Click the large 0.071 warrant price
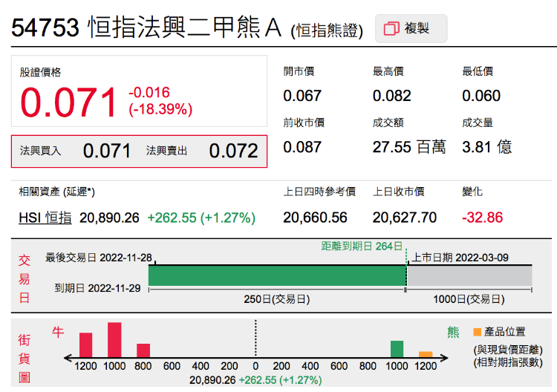557x392 pixels. click(x=68, y=102)
